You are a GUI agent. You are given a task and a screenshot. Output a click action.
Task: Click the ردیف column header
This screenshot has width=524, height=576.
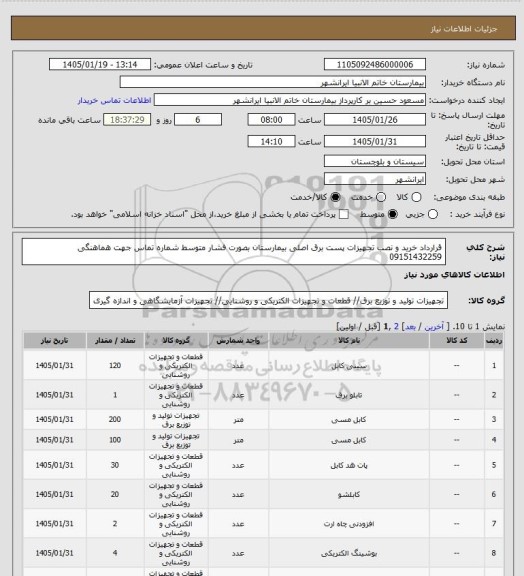(x=494, y=341)
